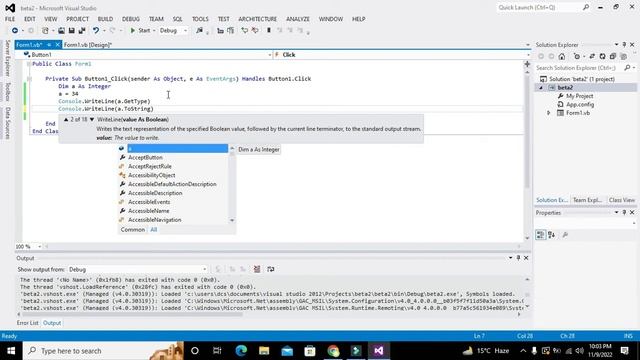The image size is (640, 360).
Task: Open the ARCHITECTURE menu
Action: coord(258,19)
